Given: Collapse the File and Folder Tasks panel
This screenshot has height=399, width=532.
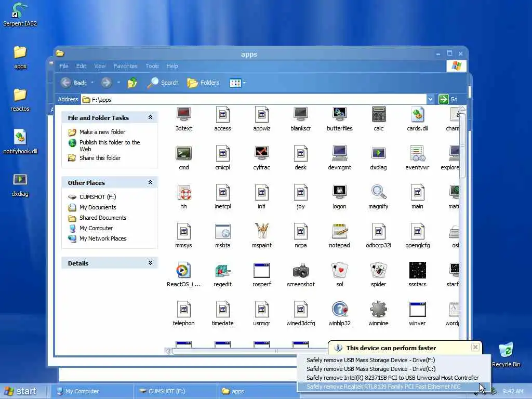Looking at the screenshot, I should coord(150,117).
